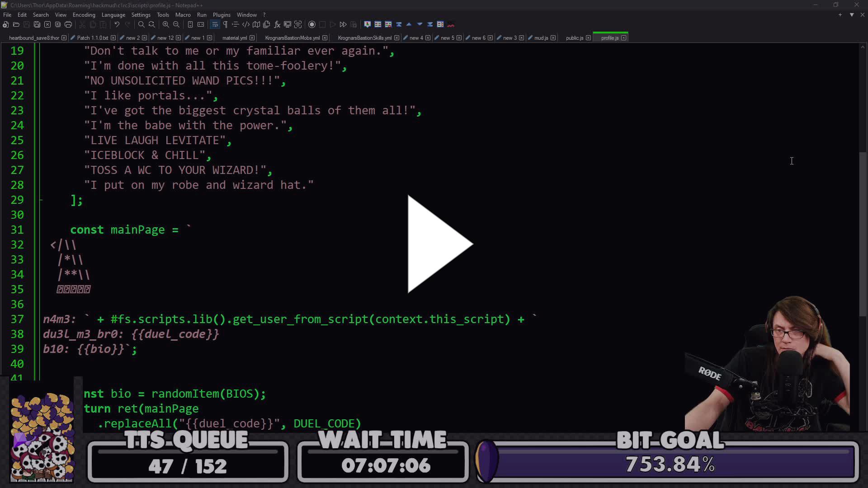Open Find using the magnifier toolbar icon
Image resolution: width=868 pixels, height=488 pixels.
141,24
